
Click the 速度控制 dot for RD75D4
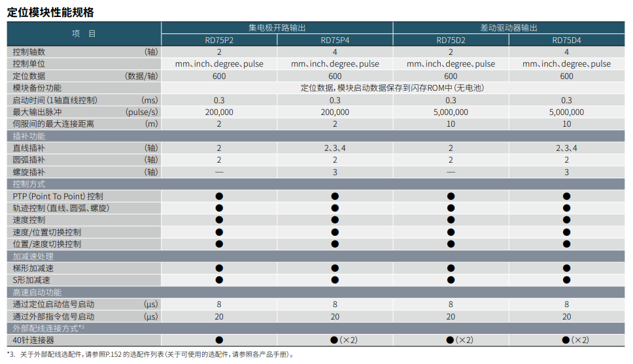566,220
